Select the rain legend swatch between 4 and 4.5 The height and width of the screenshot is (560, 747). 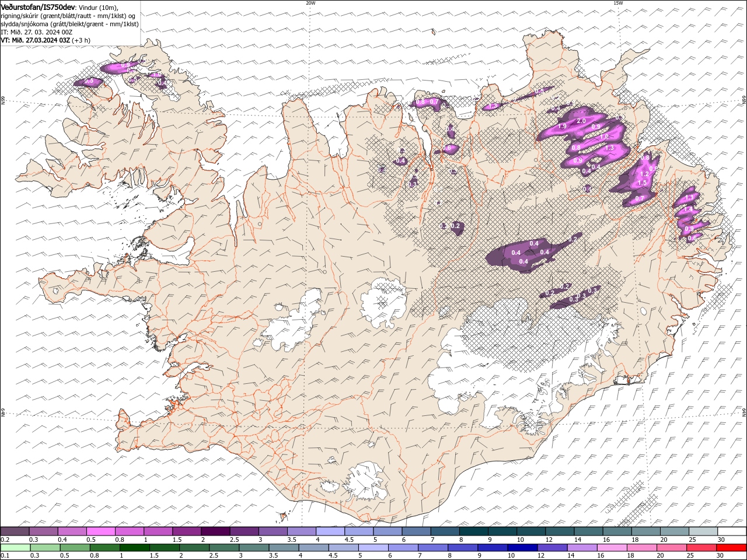313,548
